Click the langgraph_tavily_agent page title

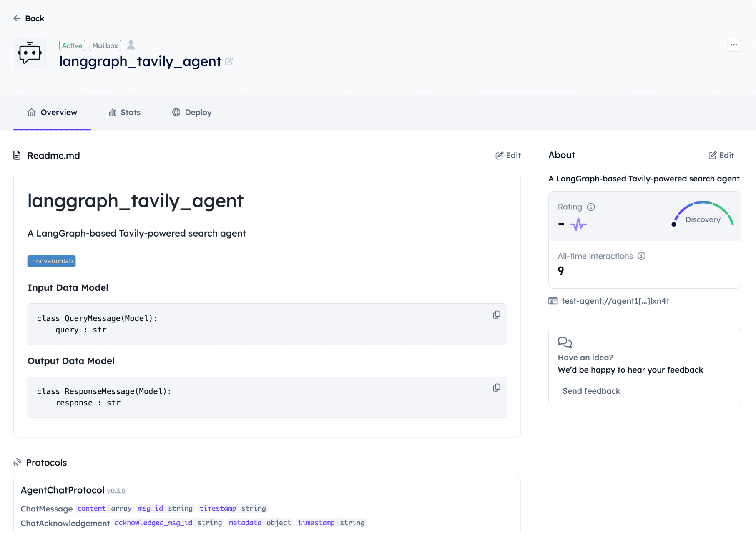(x=140, y=61)
